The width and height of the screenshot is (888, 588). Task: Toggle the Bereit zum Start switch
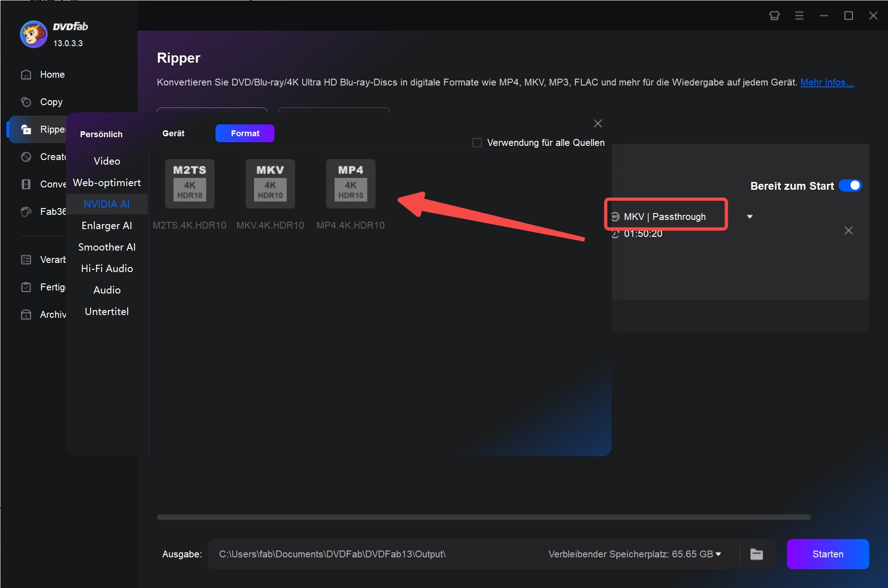(850, 186)
